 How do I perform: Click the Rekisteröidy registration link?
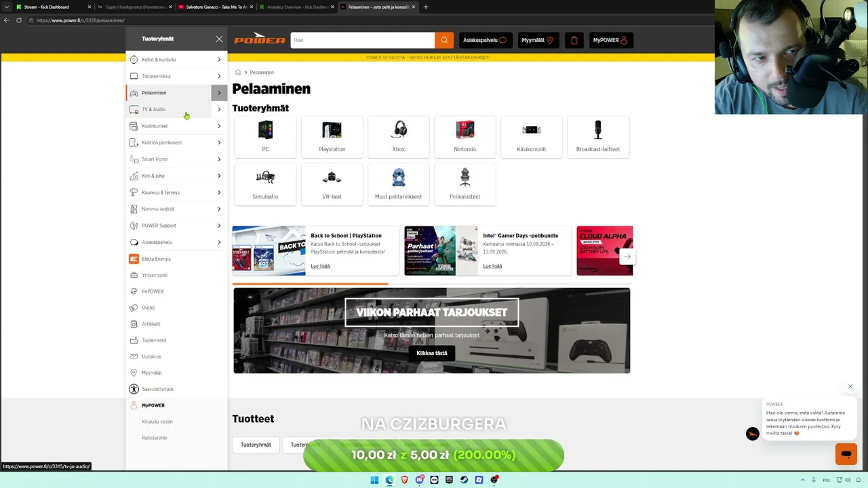(155, 438)
